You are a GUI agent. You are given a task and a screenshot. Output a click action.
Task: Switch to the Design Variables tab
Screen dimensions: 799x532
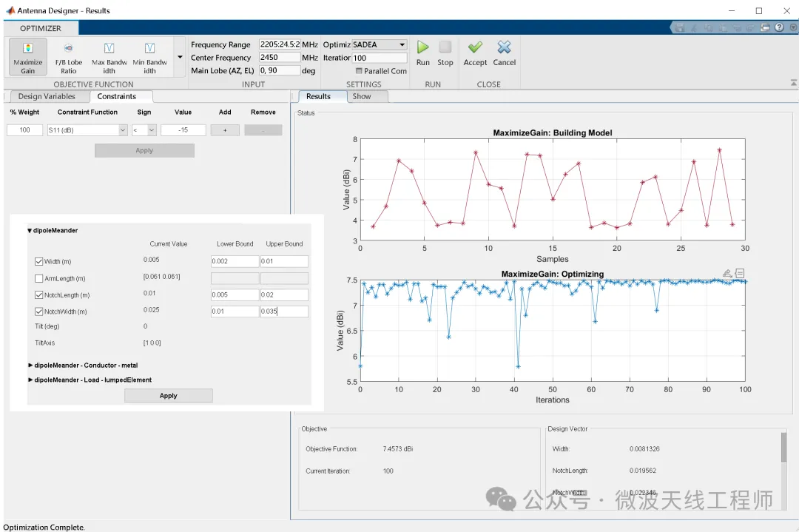[x=47, y=96]
